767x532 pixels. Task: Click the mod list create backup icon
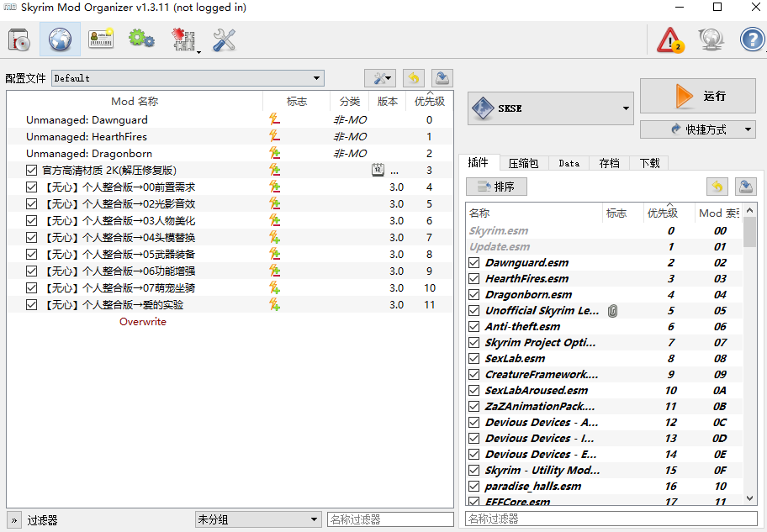point(442,78)
